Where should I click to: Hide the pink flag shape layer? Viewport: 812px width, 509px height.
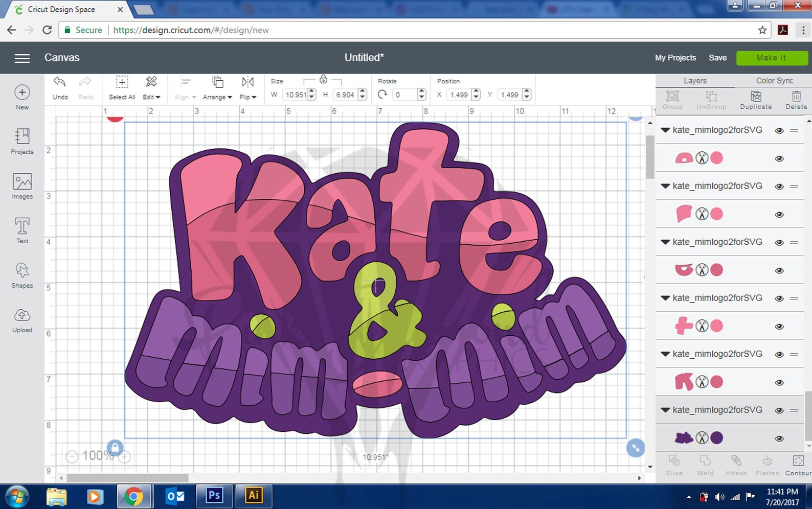pos(779,215)
